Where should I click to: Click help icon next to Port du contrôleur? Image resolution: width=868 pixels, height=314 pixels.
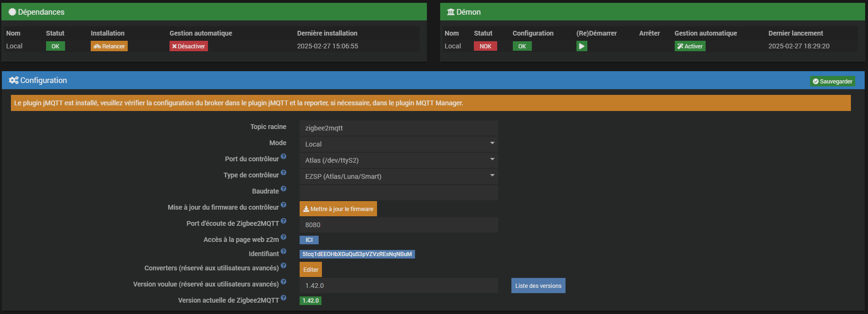(283, 157)
